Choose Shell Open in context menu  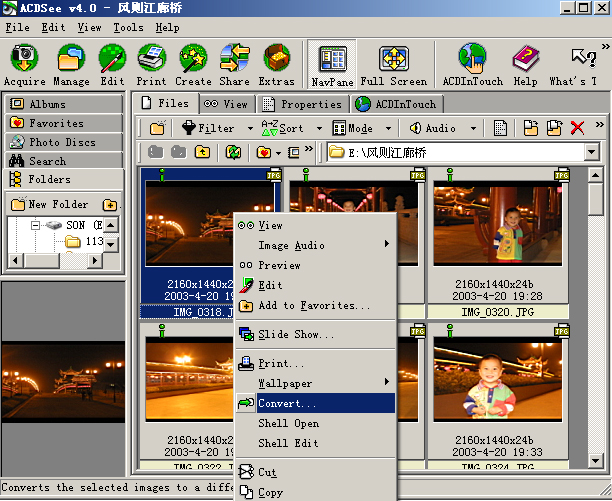point(315,423)
